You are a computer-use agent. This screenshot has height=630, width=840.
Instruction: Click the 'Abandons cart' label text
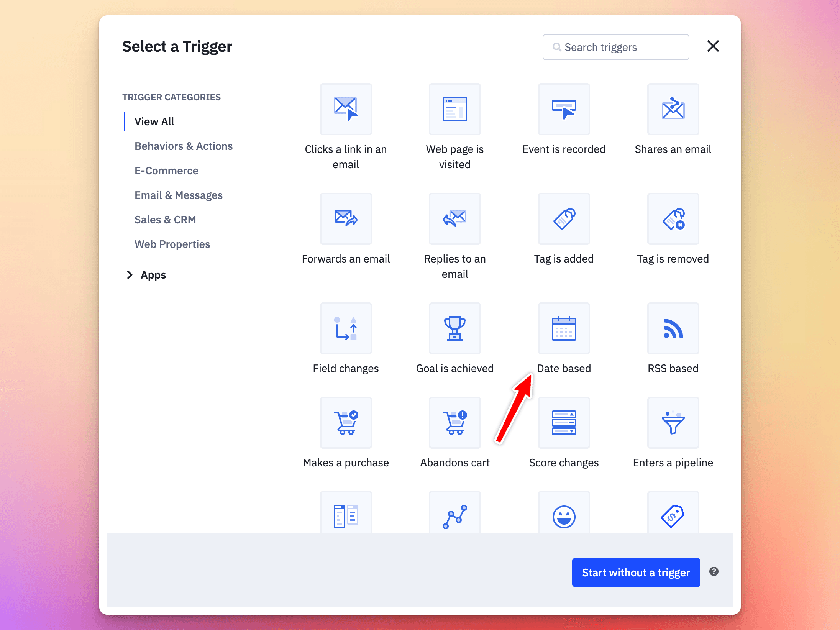pos(455,463)
